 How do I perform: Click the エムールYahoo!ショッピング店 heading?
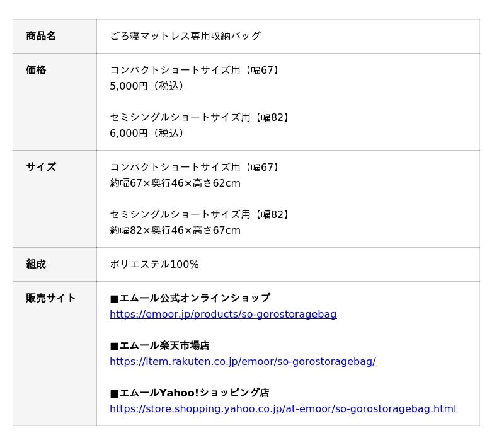click(190, 393)
